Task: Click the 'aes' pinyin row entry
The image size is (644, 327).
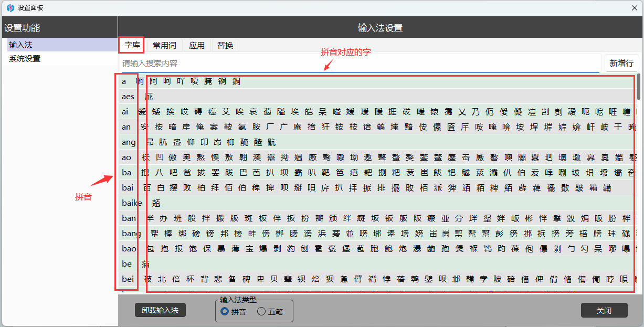Action: (128, 97)
